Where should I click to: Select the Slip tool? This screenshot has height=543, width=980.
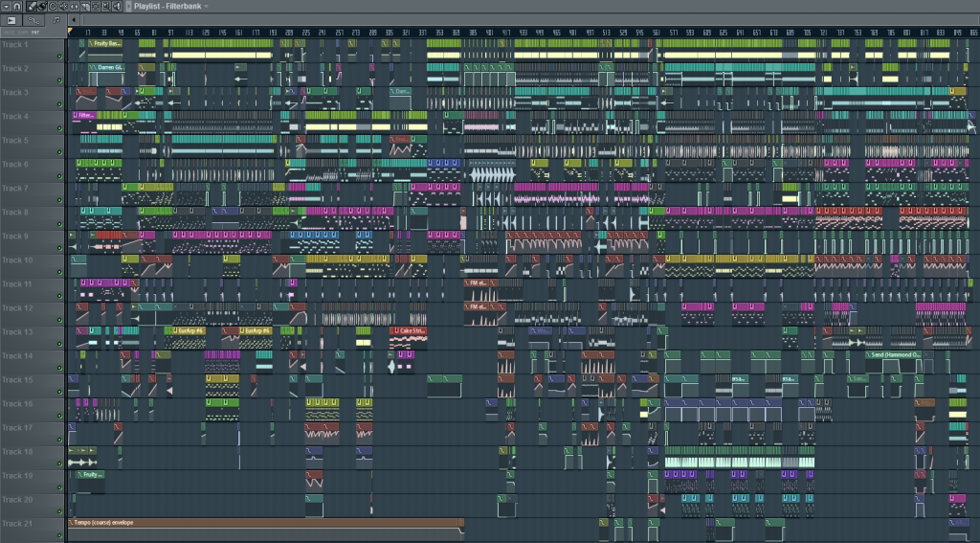75,7
